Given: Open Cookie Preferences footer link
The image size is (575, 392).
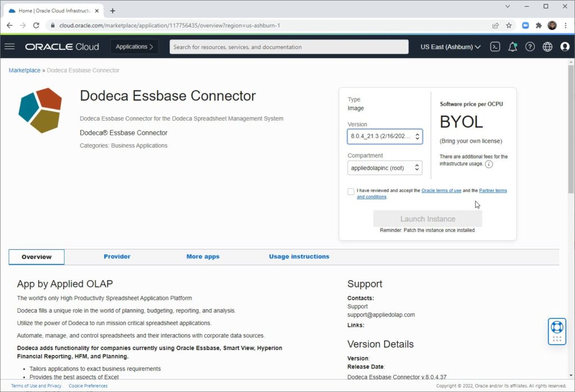Looking at the screenshot, I should pyautogui.click(x=88, y=386).
